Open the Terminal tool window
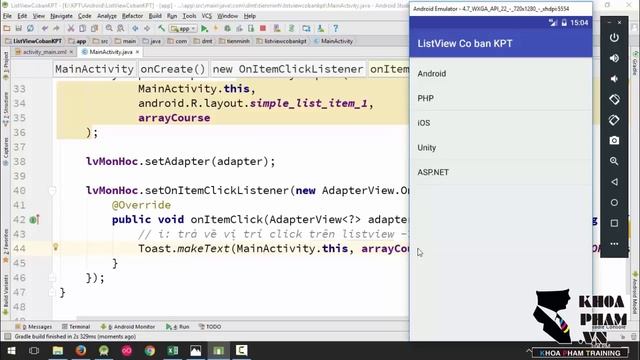 point(76,327)
